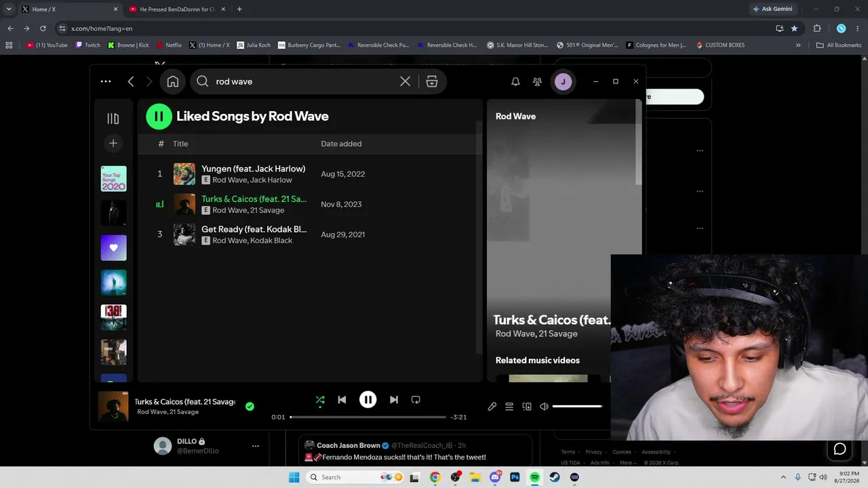Open Rod Wave in the now-playing panel header
The width and height of the screenshot is (868, 488).
pyautogui.click(x=515, y=117)
